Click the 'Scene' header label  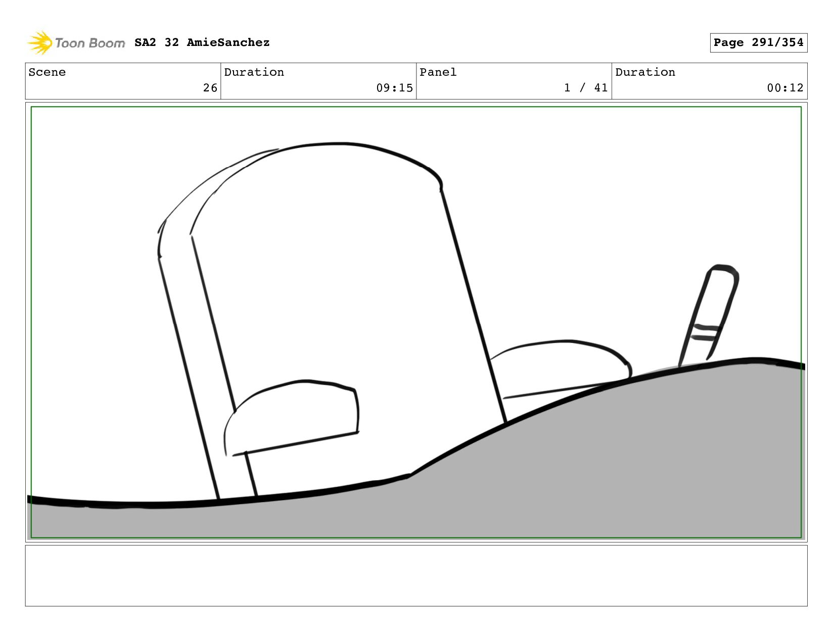[x=47, y=72]
